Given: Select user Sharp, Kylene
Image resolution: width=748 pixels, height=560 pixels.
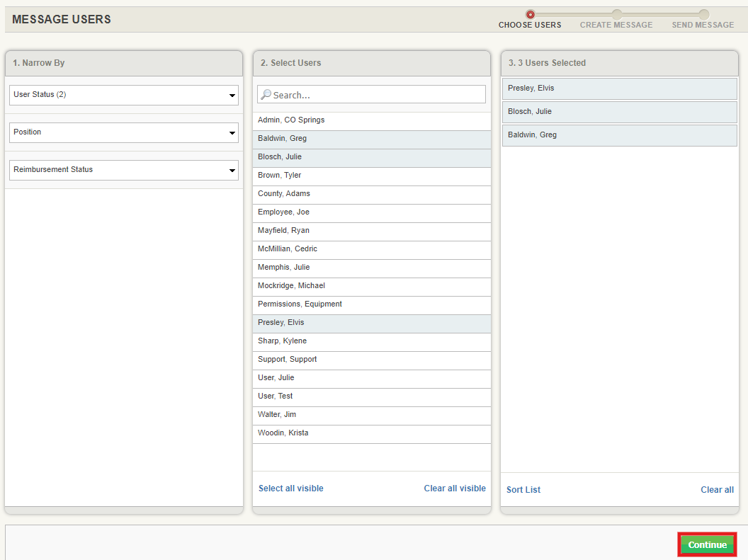Looking at the screenshot, I should 372,341.
